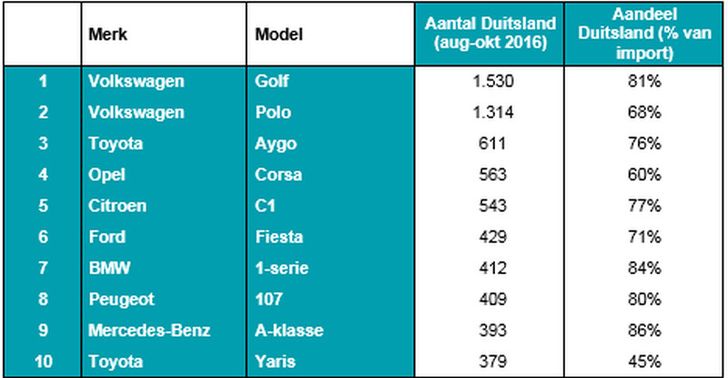Click the 86% share cell
728x378 pixels.
coord(644,330)
